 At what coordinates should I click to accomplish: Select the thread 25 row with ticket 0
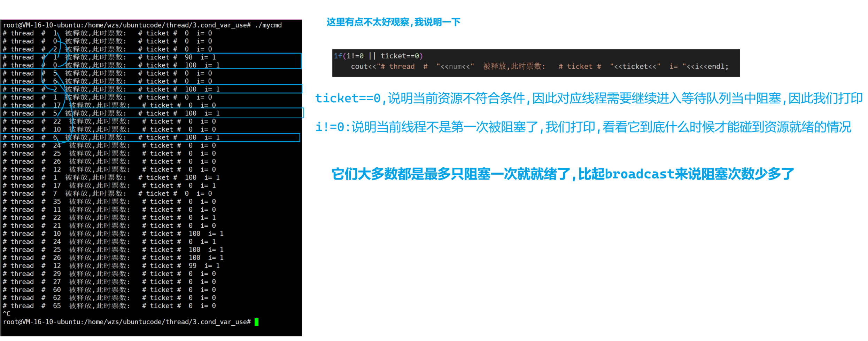tap(109, 153)
